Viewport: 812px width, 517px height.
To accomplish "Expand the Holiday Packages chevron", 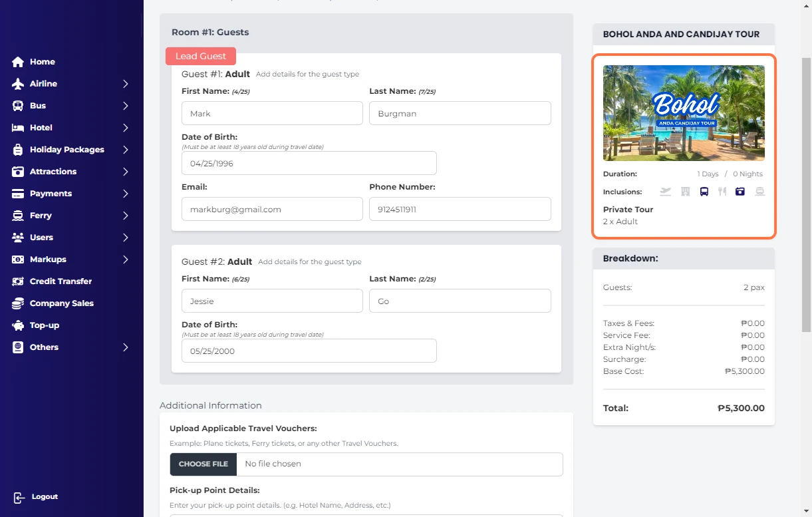I will click(125, 150).
